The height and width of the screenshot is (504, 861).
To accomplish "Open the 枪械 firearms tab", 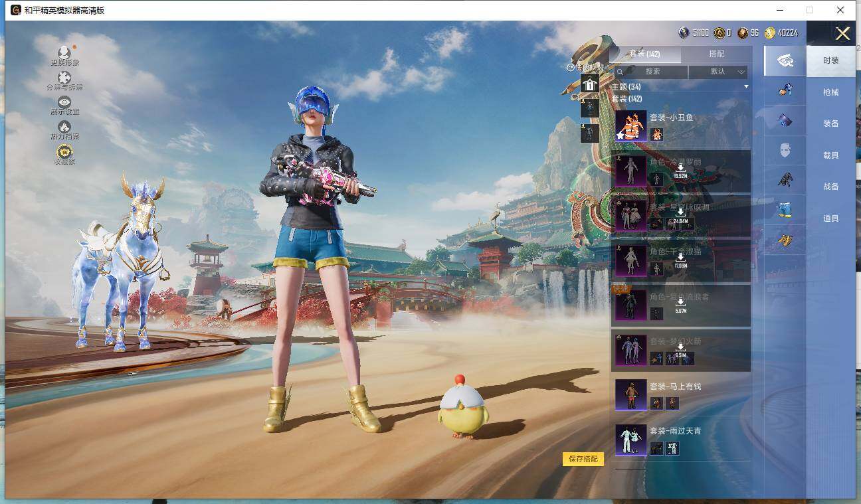I will pos(831,92).
